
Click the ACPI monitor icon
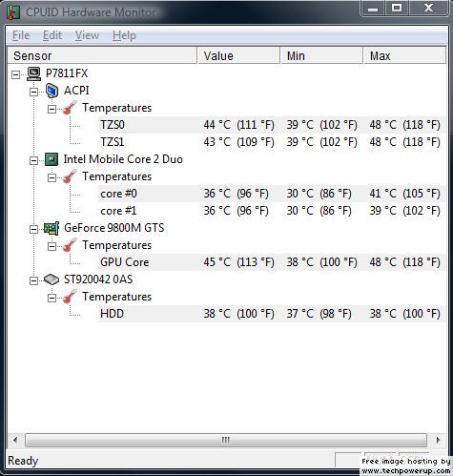click(x=51, y=91)
